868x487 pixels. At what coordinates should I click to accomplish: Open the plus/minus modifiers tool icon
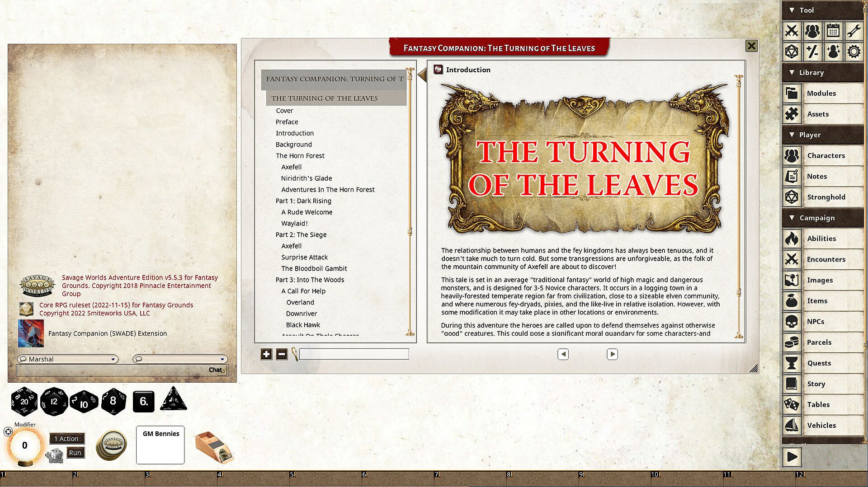click(812, 52)
